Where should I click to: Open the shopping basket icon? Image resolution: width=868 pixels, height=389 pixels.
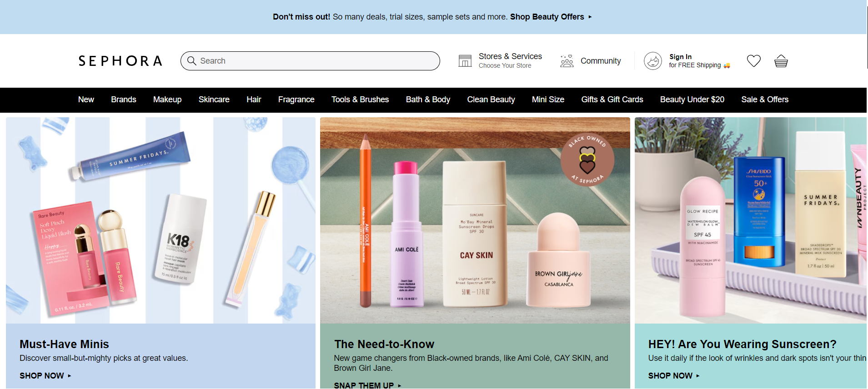coord(781,61)
